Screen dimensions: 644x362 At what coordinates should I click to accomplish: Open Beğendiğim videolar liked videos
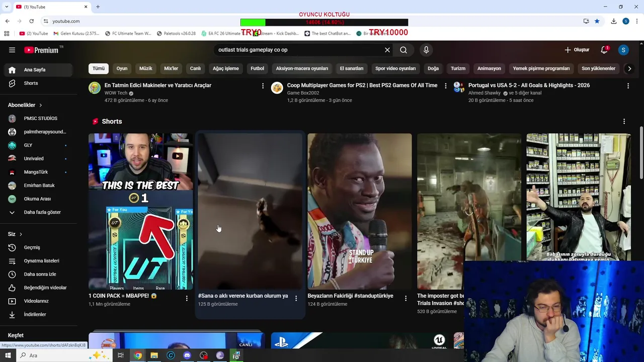coord(38,288)
